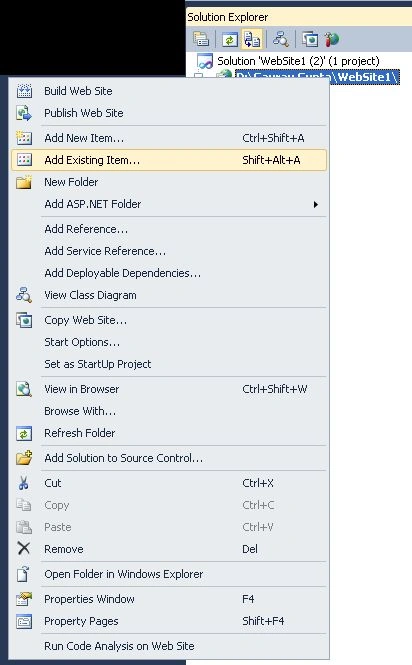Select Add Existing Item menu entry
Image resolution: width=412 pixels, height=665 pixels.
click(x=169, y=160)
